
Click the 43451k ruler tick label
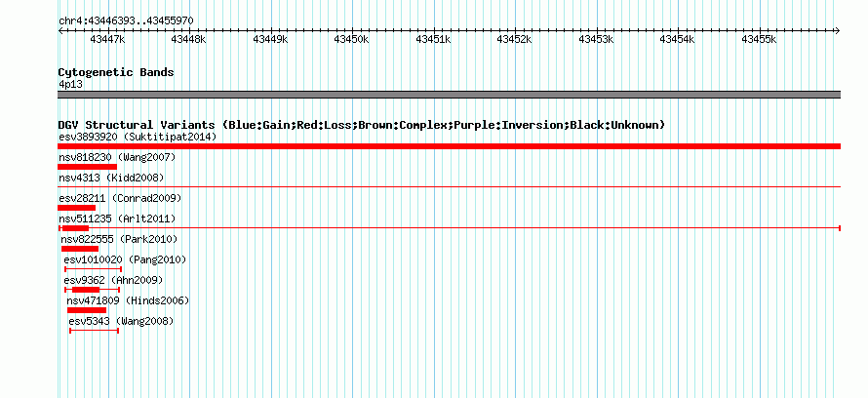click(x=433, y=39)
